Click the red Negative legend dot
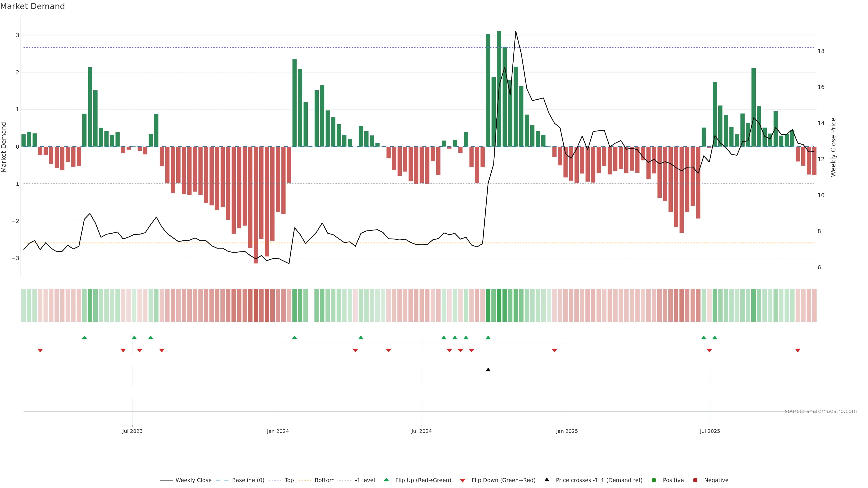This screenshot has height=488, width=868. [x=695, y=480]
